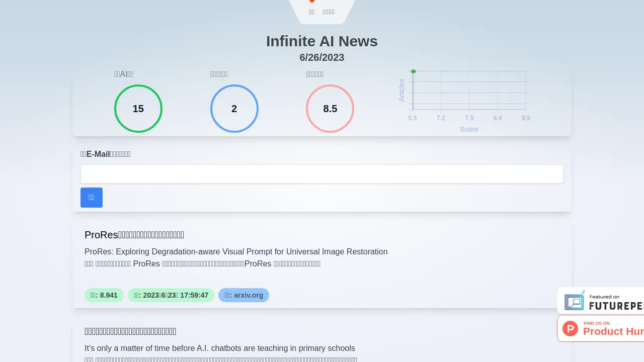The height and width of the screenshot is (362, 644).
Task: Select the pink circle showing 8.5
Action: coord(330,109)
